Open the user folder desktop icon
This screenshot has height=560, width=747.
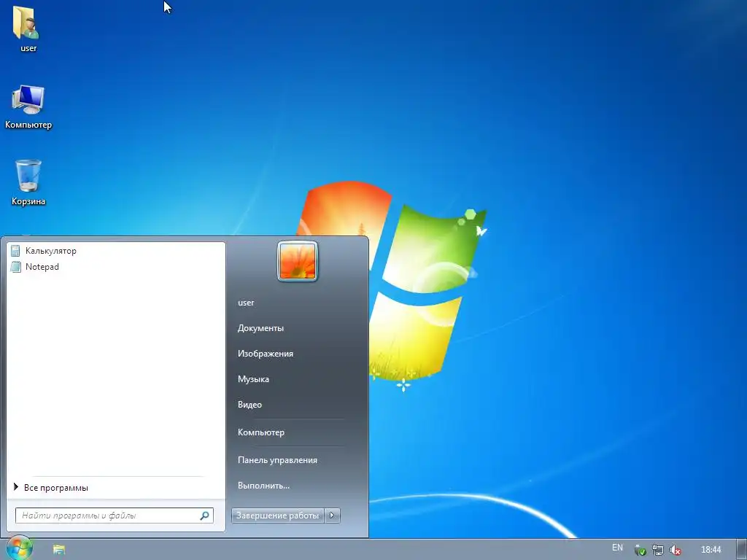(28, 28)
